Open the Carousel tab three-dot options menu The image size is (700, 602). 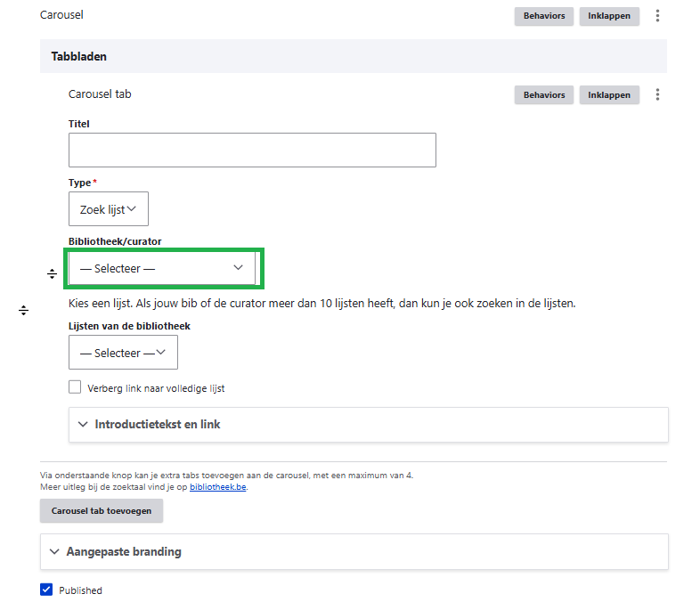658,95
